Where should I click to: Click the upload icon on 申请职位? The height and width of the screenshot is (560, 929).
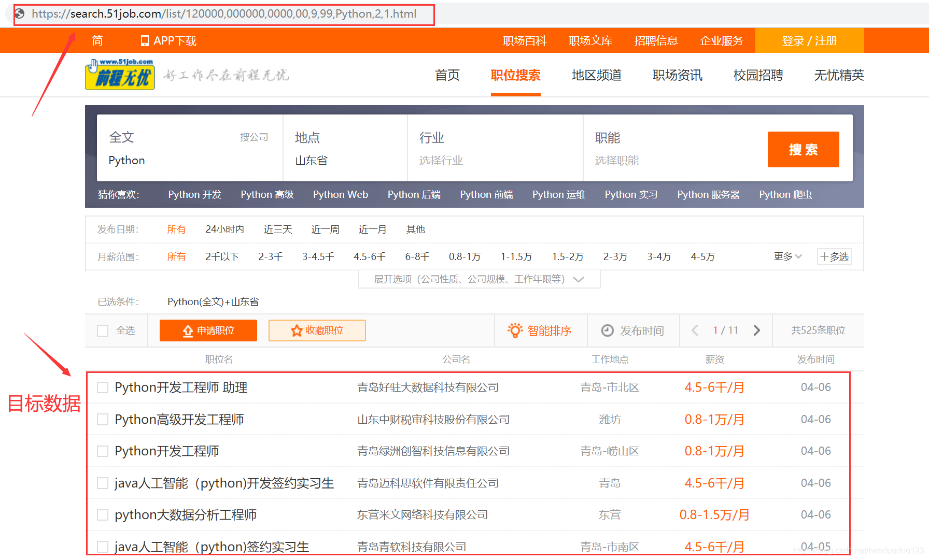pos(188,331)
